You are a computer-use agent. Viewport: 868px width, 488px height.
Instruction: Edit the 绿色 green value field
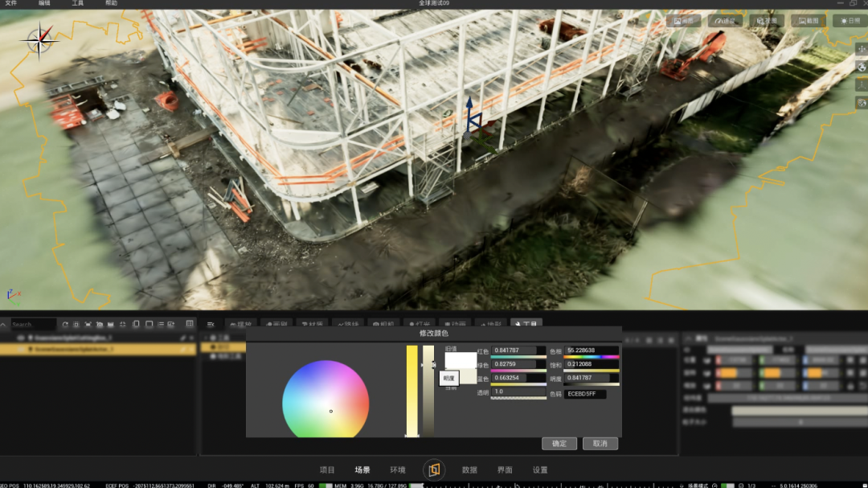518,364
